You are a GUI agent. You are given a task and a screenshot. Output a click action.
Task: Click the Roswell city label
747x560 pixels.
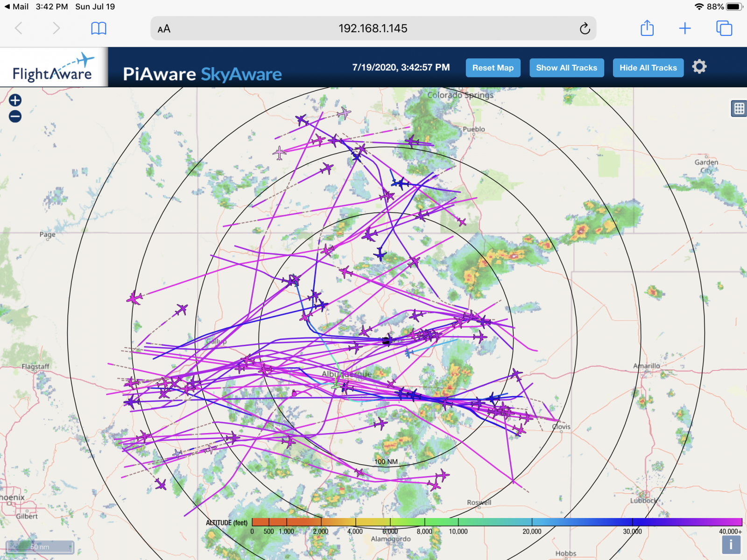click(x=479, y=503)
